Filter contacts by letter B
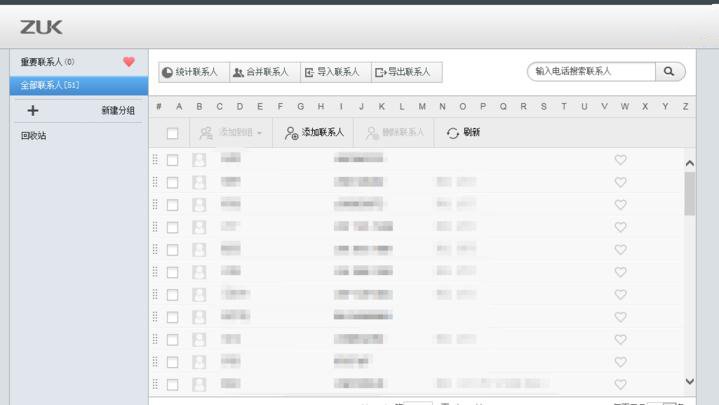The width and height of the screenshot is (719, 405). tap(199, 106)
